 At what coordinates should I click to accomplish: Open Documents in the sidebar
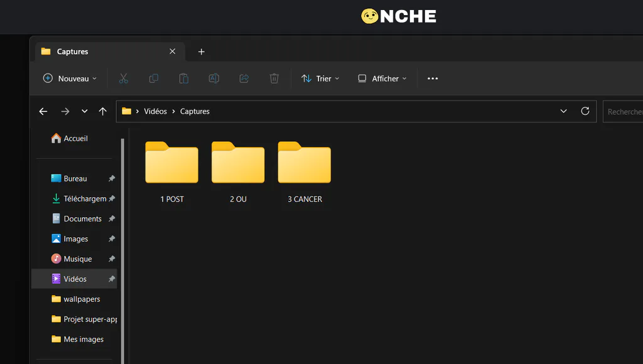pyautogui.click(x=75, y=218)
